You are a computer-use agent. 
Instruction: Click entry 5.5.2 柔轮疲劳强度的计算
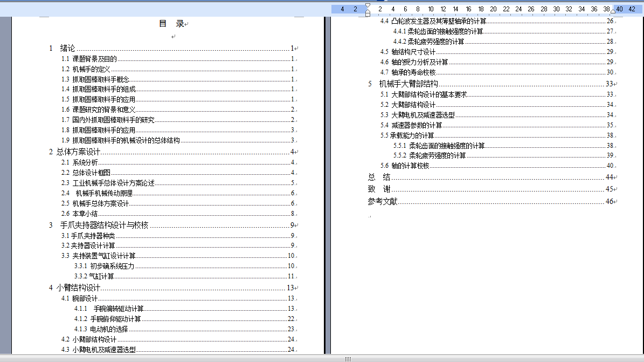504,155
